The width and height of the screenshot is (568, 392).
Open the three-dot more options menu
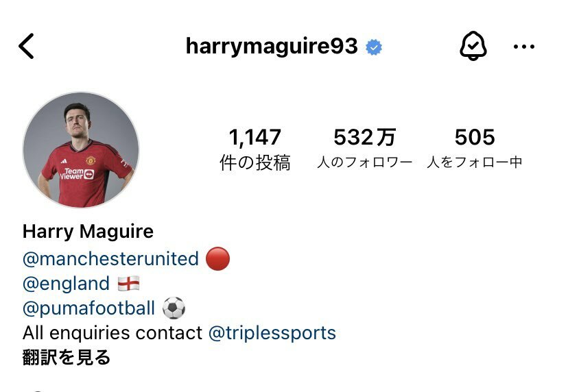click(524, 47)
